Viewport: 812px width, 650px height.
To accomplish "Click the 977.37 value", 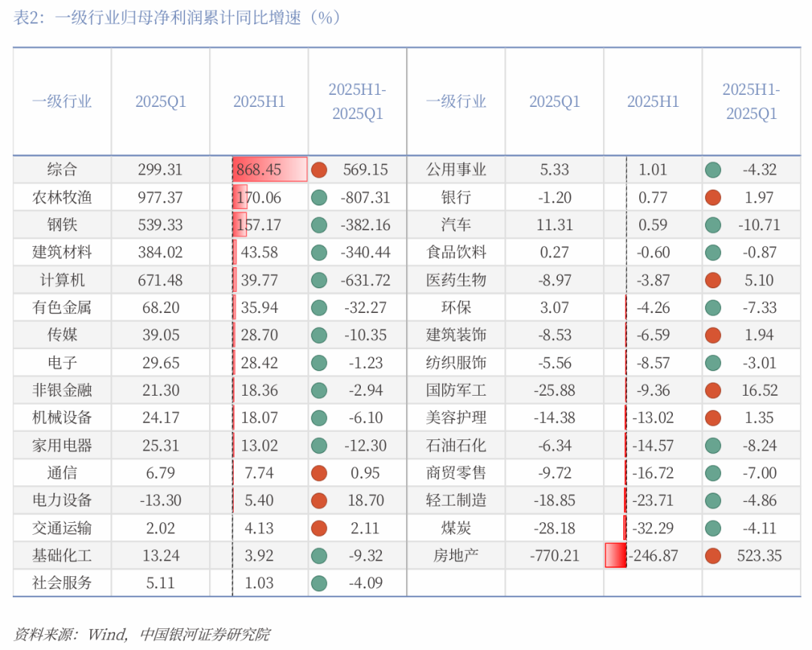I will point(161,198).
